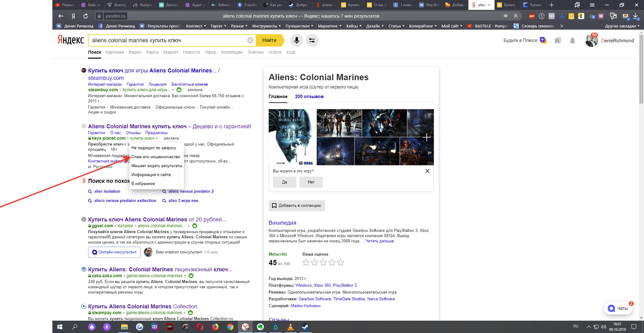Open Другие закладки dropdown
The height and width of the screenshot is (333, 644).
coord(622,26)
